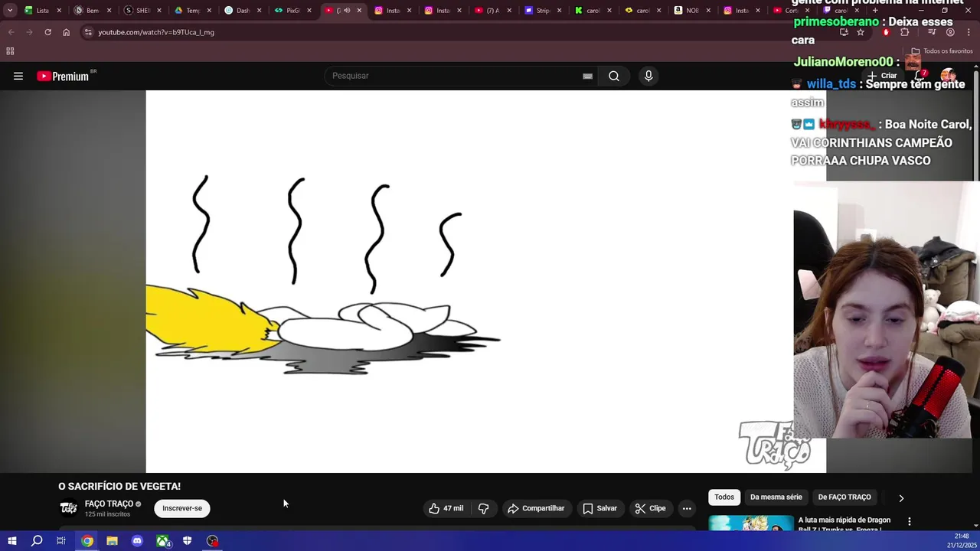
Task: Subscribe with Inscrever-se button
Action: (x=182, y=508)
